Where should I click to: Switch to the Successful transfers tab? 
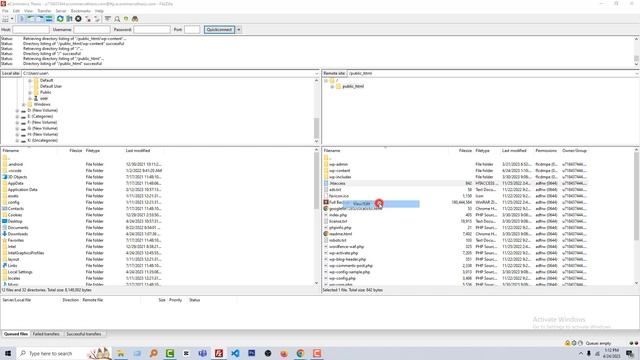[x=84, y=334]
